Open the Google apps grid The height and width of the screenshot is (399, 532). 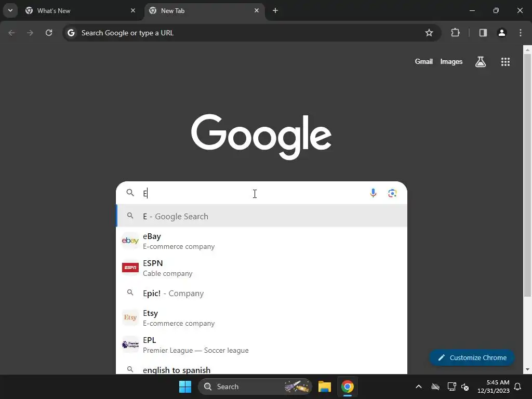tap(505, 61)
